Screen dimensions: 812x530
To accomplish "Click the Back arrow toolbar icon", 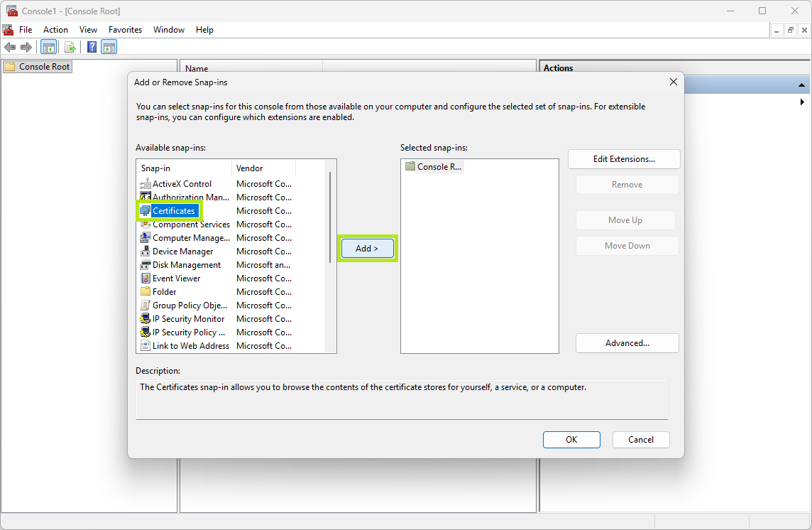I will click(x=10, y=47).
